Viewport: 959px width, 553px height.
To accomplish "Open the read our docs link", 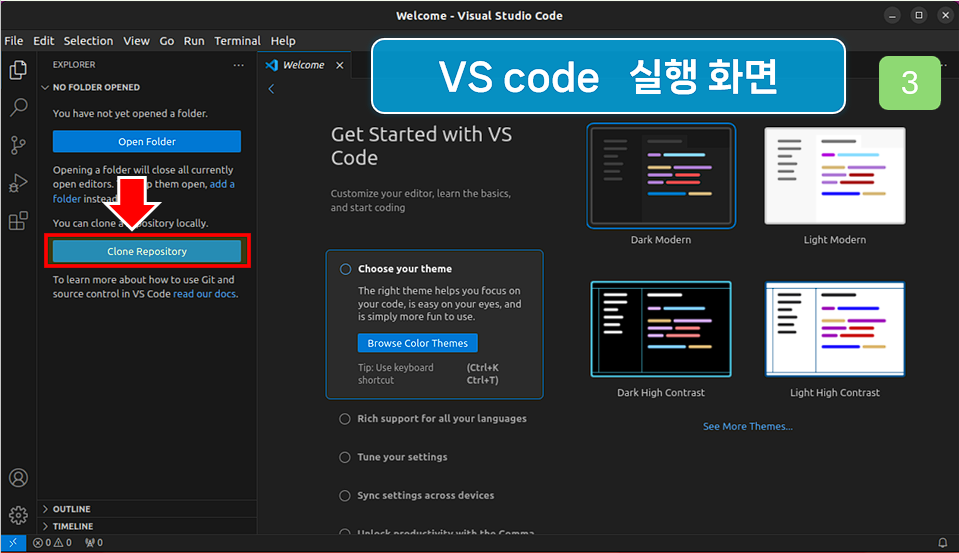I will point(204,294).
